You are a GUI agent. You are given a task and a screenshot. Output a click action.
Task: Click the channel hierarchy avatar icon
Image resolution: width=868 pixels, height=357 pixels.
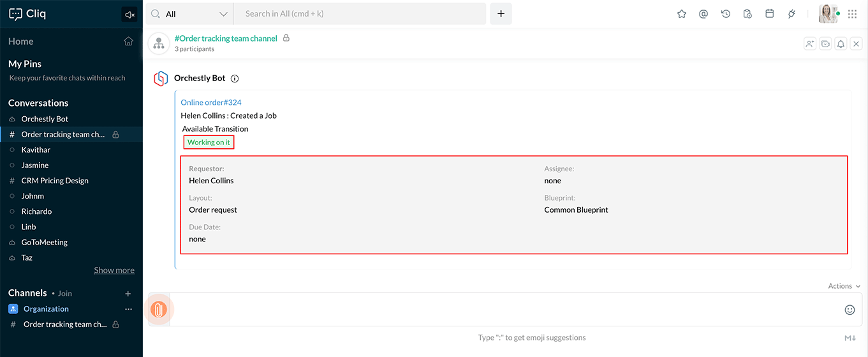pyautogui.click(x=158, y=43)
